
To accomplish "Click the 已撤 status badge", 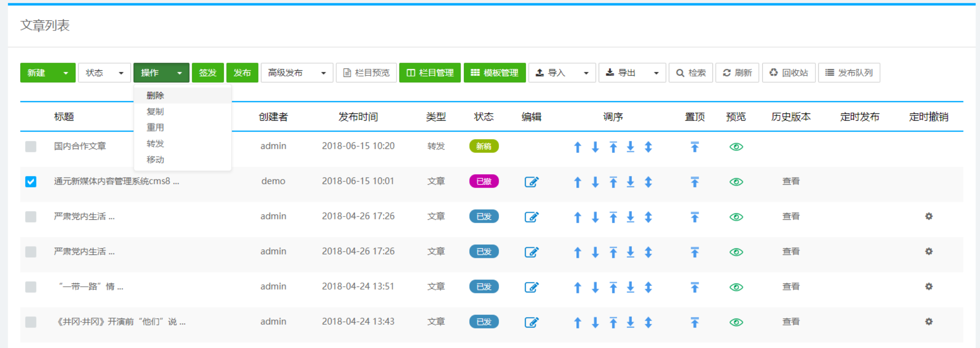I will click(483, 181).
